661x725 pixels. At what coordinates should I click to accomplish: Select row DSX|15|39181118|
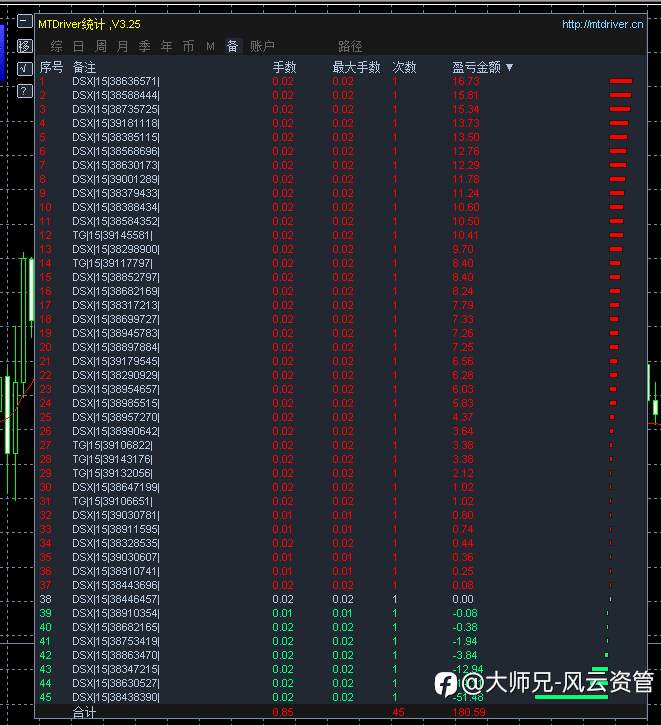click(341, 123)
